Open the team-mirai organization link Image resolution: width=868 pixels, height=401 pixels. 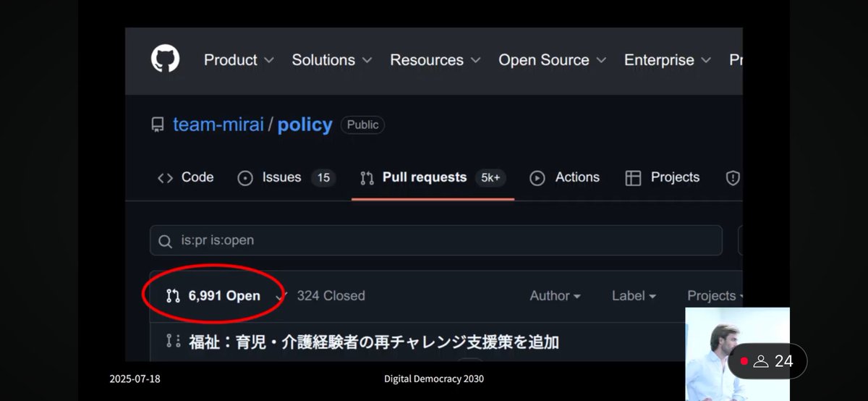pyautogui.click(x=218, y=124)
